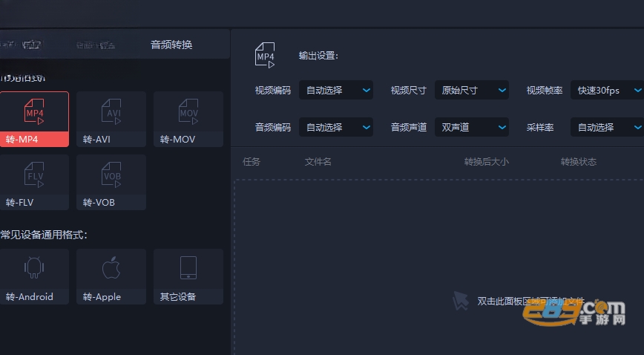Switch to the 音频转换 tab
644x355 pixels.
point(171,45)
